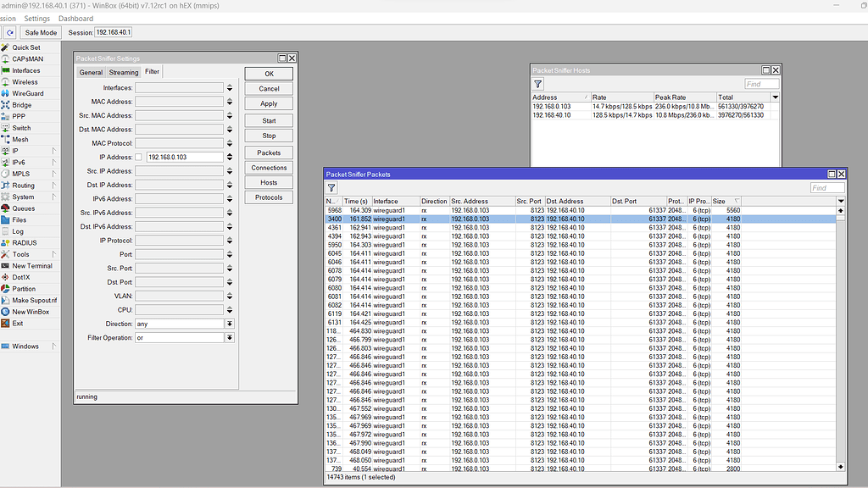Click the Protocols button

point(269,197)
